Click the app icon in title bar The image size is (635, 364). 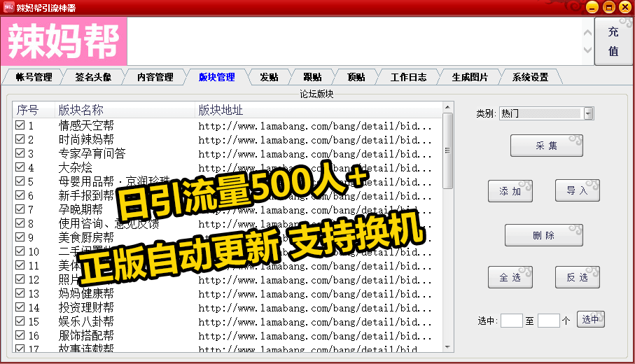coord(8,7)
